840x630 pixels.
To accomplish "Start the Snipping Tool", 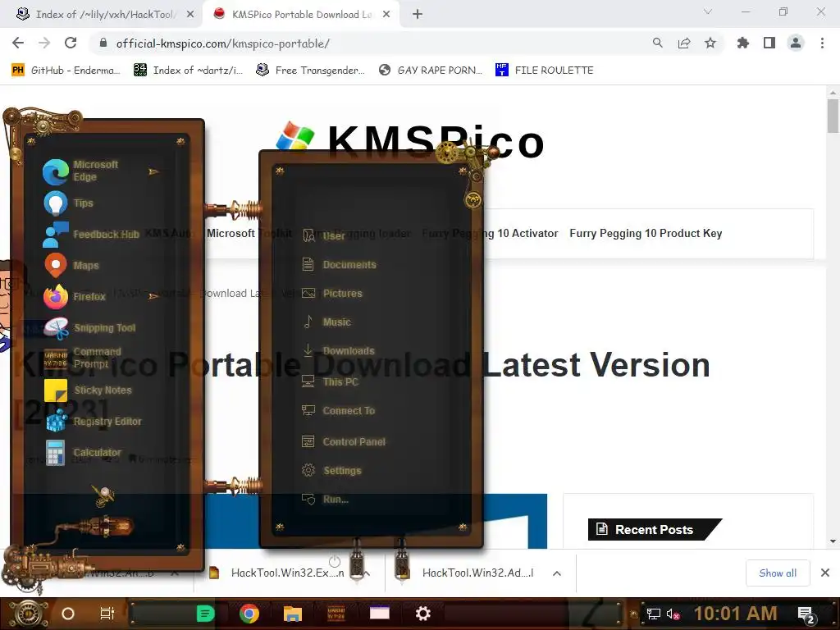I will tap(89, 328).
